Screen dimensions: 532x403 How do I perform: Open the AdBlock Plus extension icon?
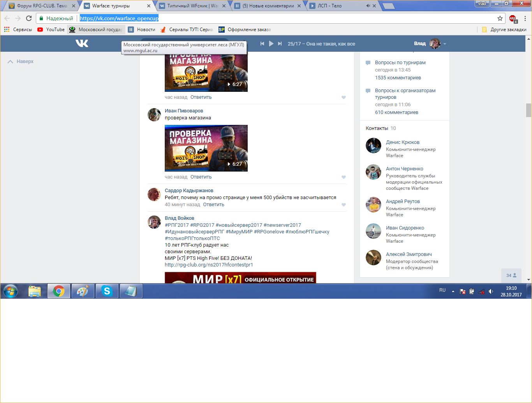click(513, 18)
